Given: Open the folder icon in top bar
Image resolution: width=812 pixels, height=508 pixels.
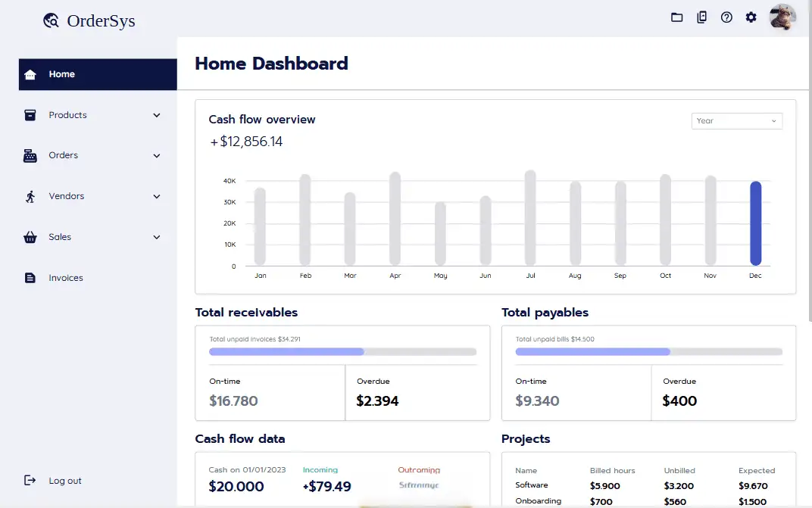Looking at the screenshot, I should point(676,17).
